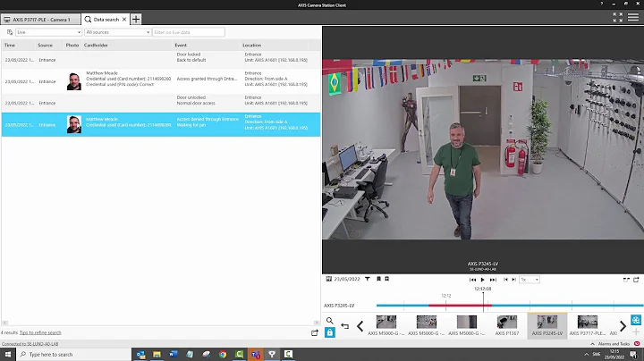Show hidden system tray icons
This screenshot has height=361, width=644.
click(586, 354)
